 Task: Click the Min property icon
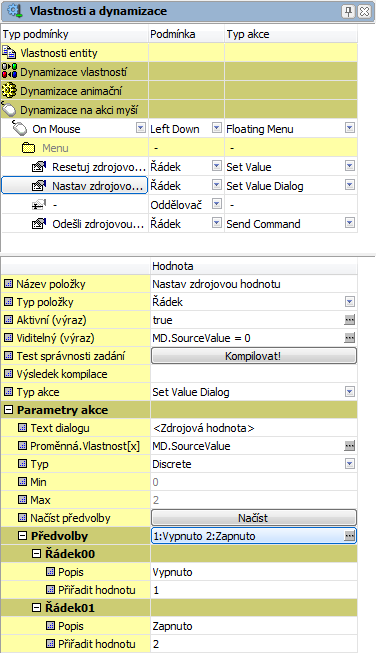click(x=22, y=482)
